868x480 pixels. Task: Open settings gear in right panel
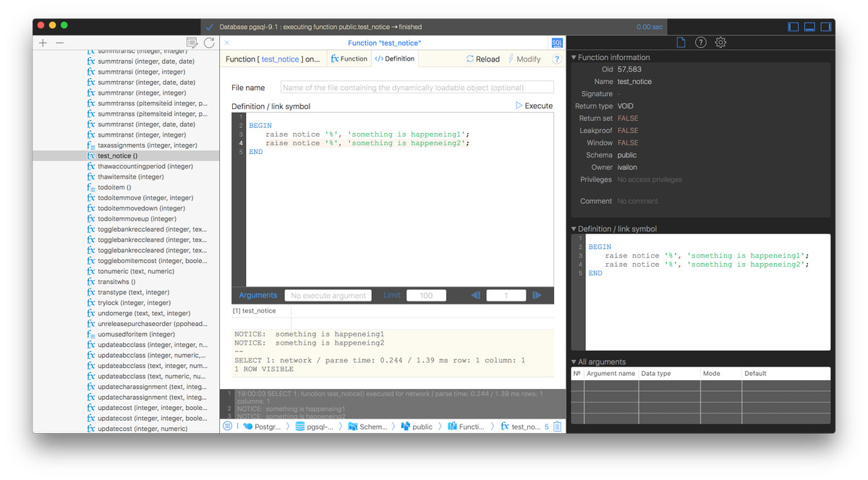click(x=720, y=43)
